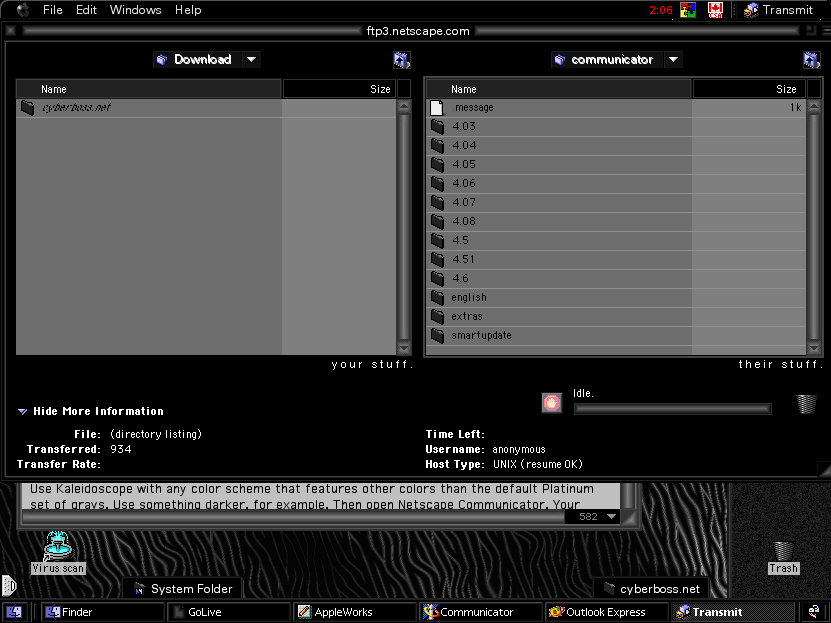Sort local files by Size header
This screenshot has width=831, height=623.
pos(339,89)
